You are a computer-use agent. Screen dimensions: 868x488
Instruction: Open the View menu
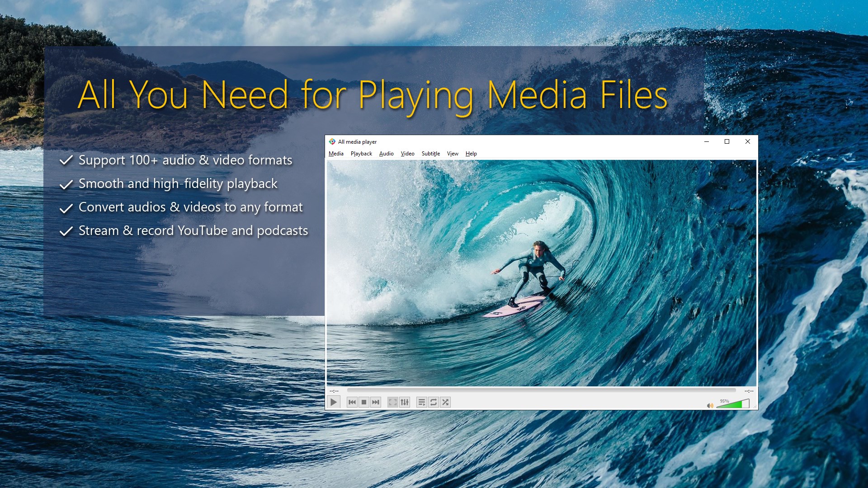[x=453, y=154]
